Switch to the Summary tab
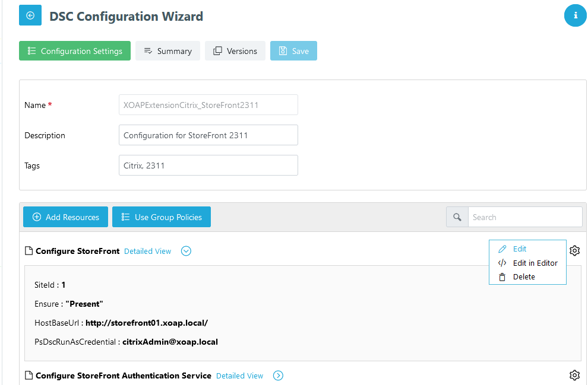The height and width of the screenshot is (385, 588). pos(167,51)
